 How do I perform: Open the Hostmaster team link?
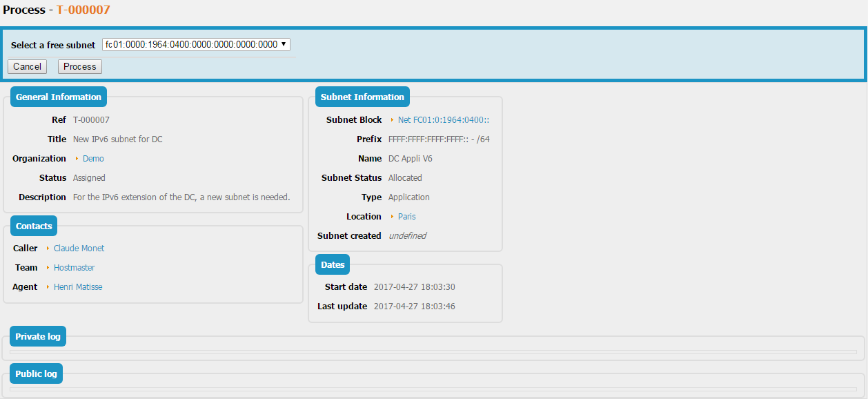point(74,268)
